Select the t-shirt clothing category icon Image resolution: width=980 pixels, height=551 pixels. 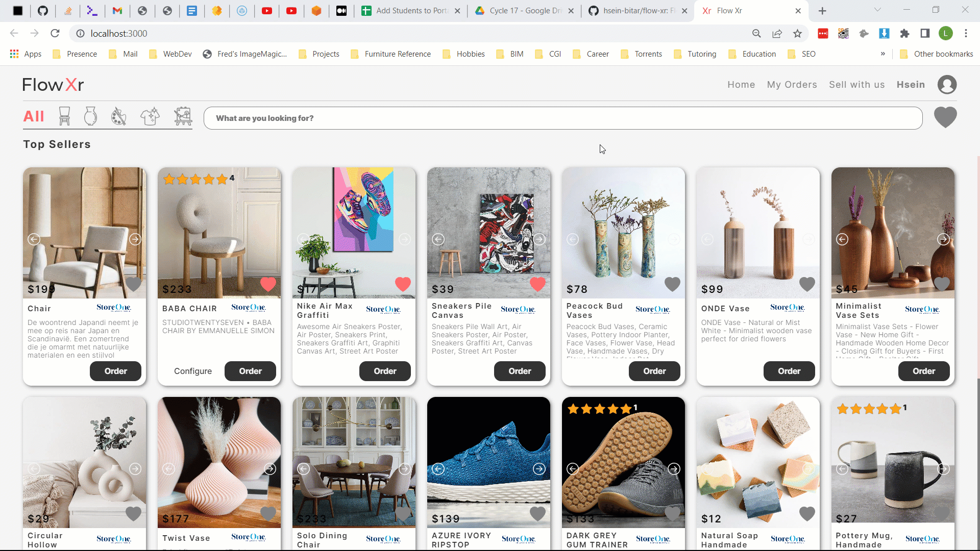150,116
